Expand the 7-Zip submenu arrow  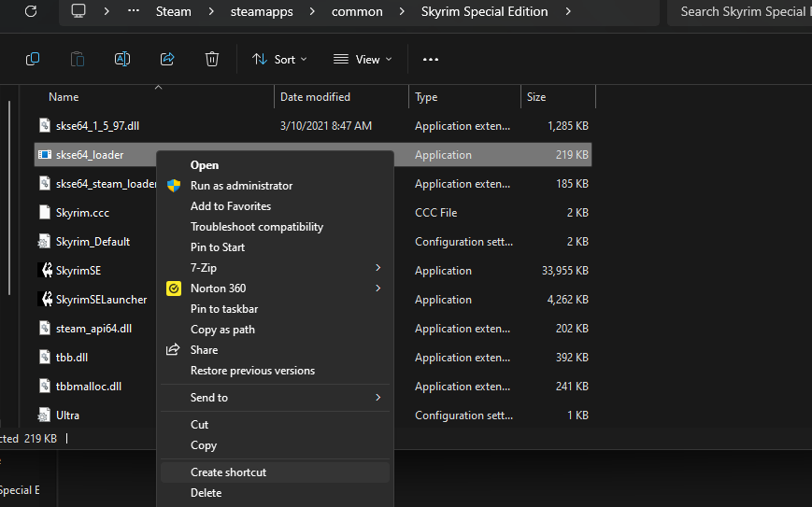378,268
